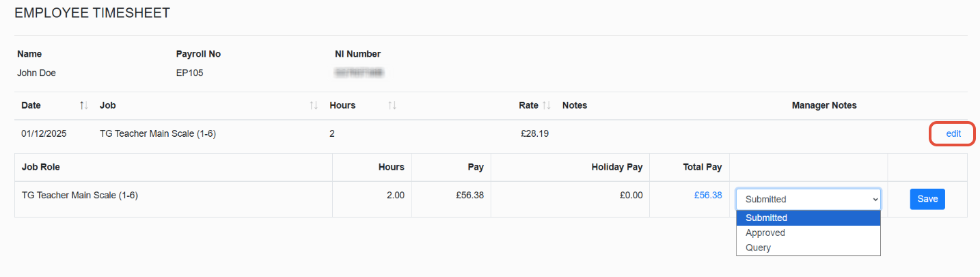The height and width of the screenshot is (277, 980).
Task: Click the Notes column header
Action: pos(574,105)
